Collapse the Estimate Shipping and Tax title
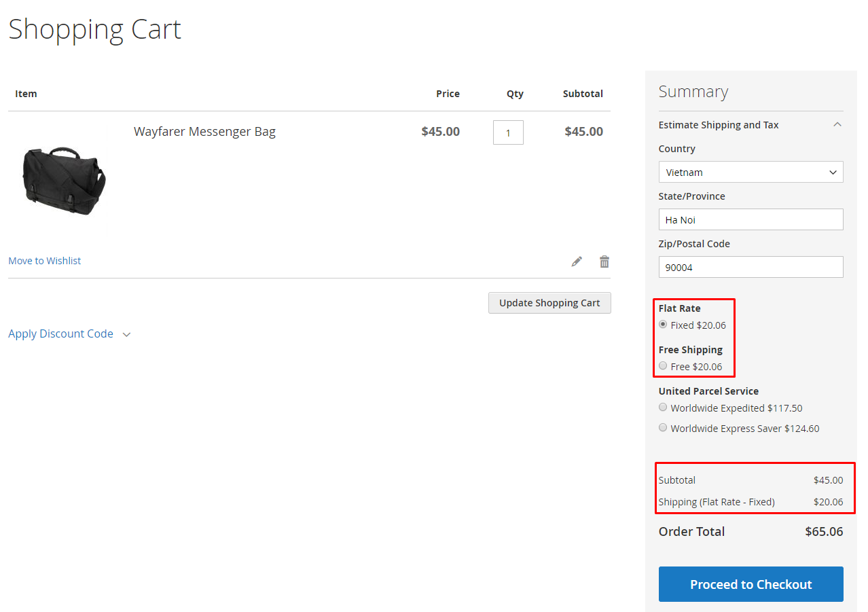This screenshot has width=868, height=612. pos(719,125)
